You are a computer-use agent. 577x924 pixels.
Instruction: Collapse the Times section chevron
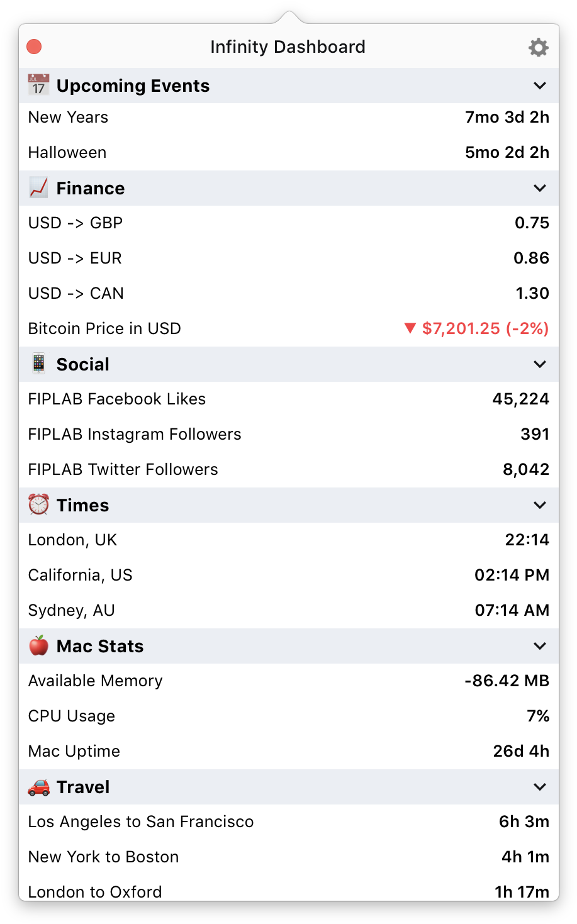point(539,505)
